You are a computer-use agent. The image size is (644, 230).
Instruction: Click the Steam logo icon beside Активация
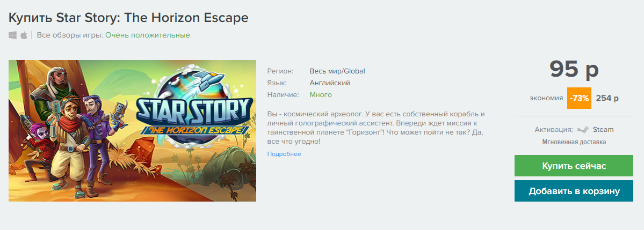(582, 130)
